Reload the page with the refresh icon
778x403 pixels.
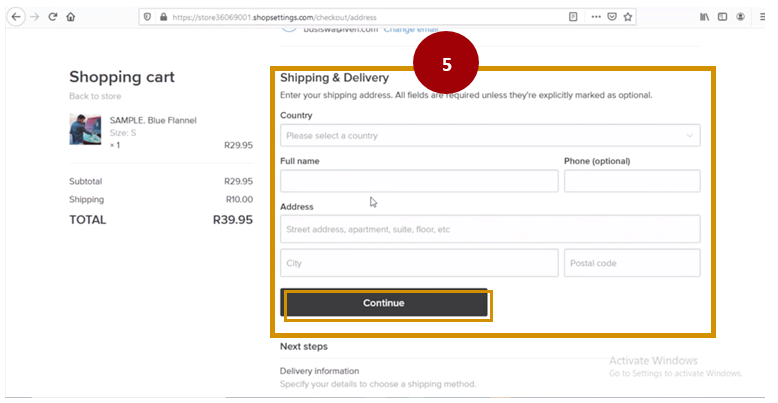[53, 17]
